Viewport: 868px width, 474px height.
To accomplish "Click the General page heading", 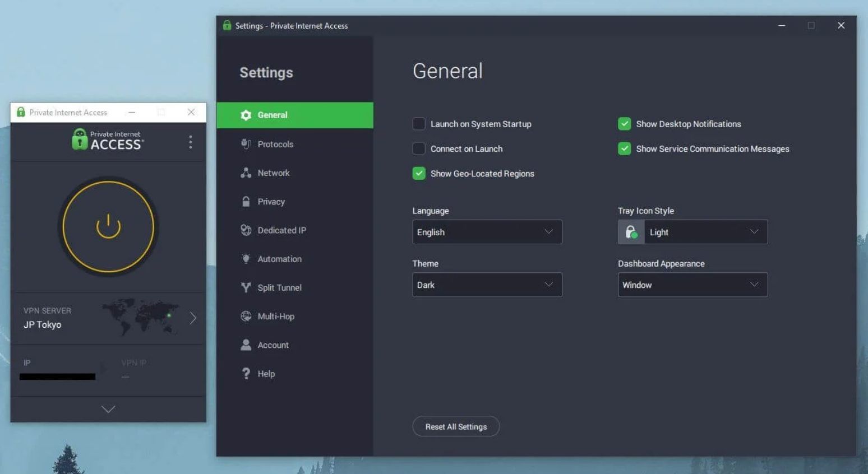I will click(447, 71).
